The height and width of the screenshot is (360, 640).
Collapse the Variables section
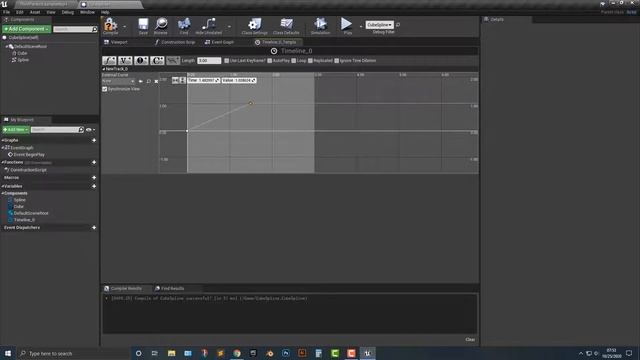pos(2,186)
